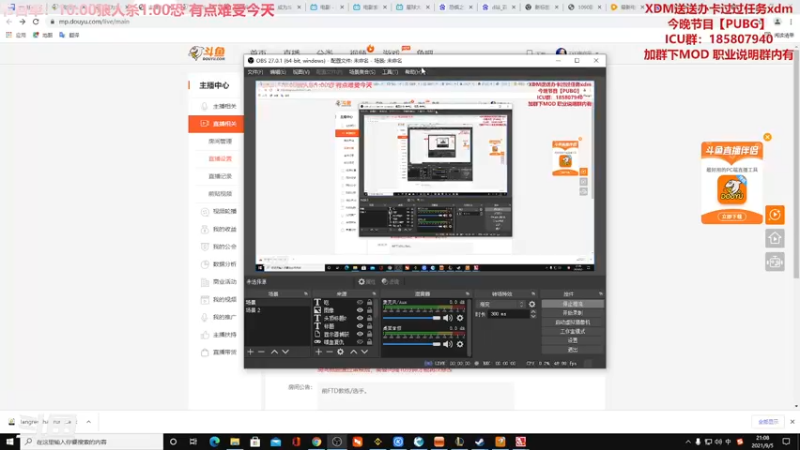This screenshot has width=800, height=450.
Task: Open Task View on the taskbar
Action: click(193, 441)
